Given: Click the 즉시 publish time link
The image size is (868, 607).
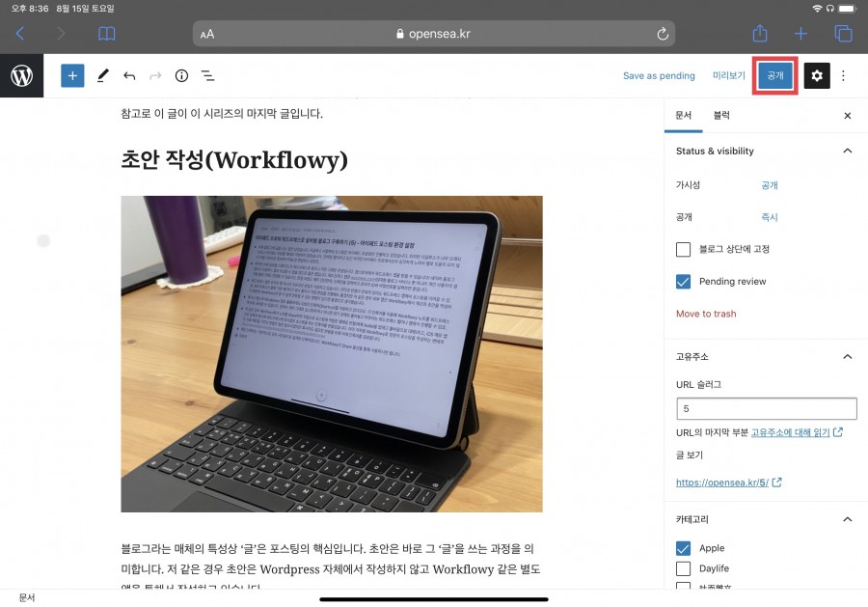Looking at the screenshot, I should click(x=770, y=217).
